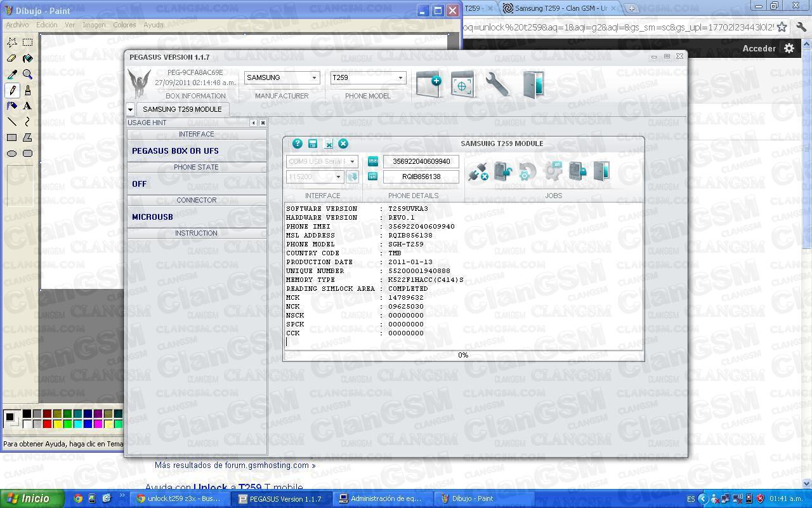The height and width of the screenshot is (508, 812).
Task: Pick the red color in Paint palette
Action: tap(47, 424)
